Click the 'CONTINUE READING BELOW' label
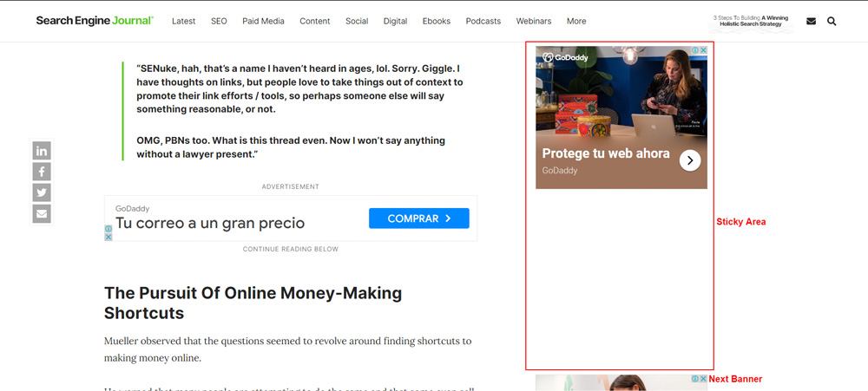The height and width of the screenshot is (391, 868). pos(291,250)
